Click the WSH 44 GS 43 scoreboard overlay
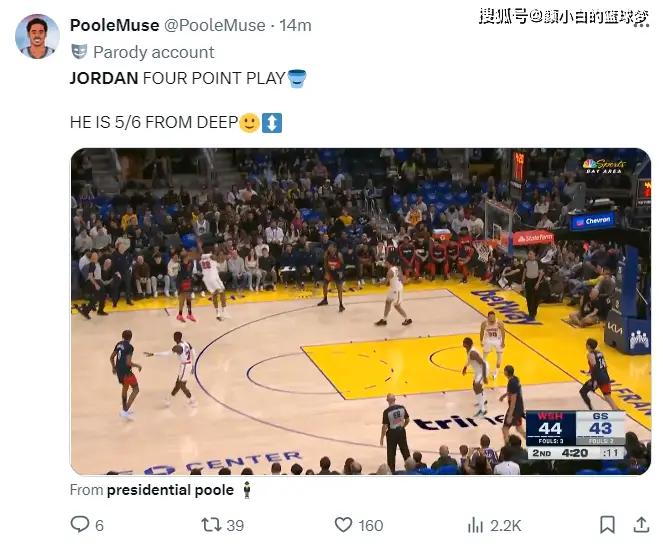Viewport: 663px width, 548px height. pyautogui.click(x=575, y=435)
